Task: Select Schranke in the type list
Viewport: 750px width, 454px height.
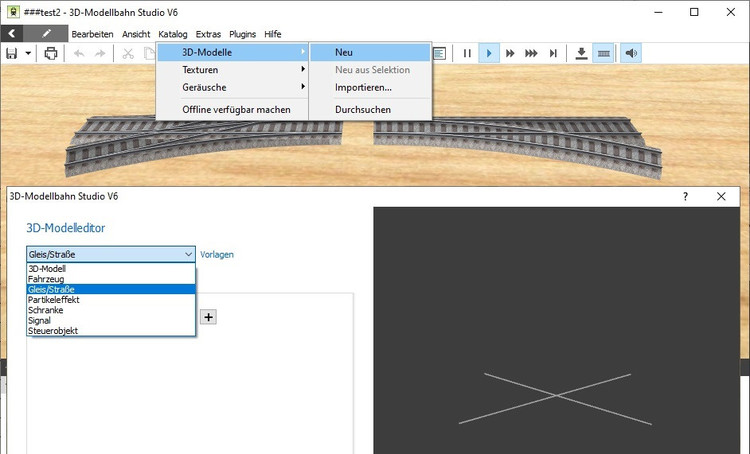Action: click(111, 310)
